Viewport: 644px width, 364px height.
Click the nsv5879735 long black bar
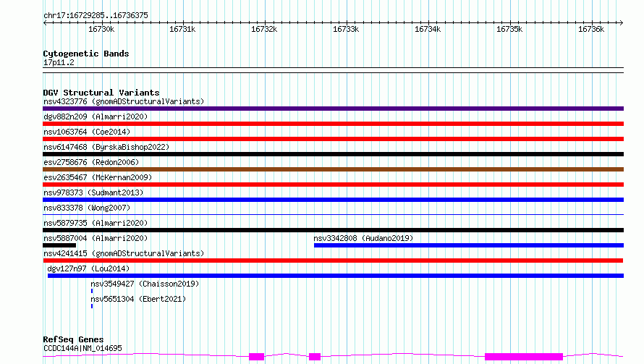[333, 230]
